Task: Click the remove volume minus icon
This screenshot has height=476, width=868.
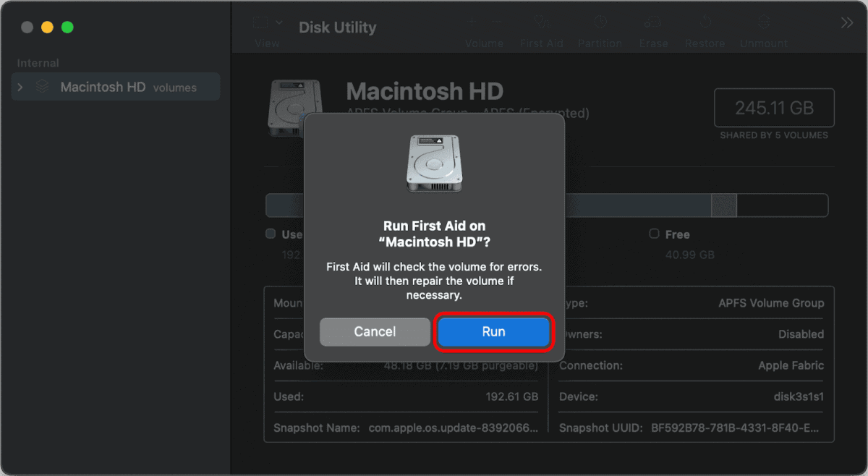Action: (497, 22)
